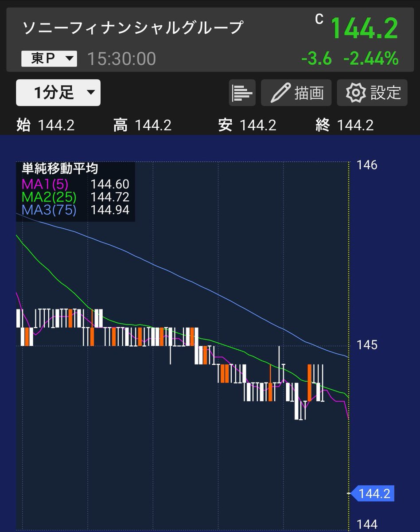The image size is (420, 532).
Task: Open the 1分足 timeframe dropdown
Action: point(58,93)
